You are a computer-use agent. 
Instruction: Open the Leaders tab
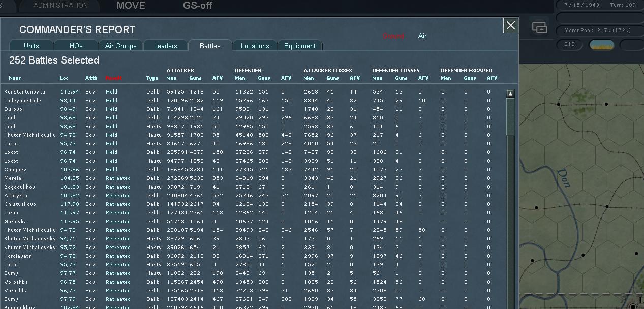[166, 46]
